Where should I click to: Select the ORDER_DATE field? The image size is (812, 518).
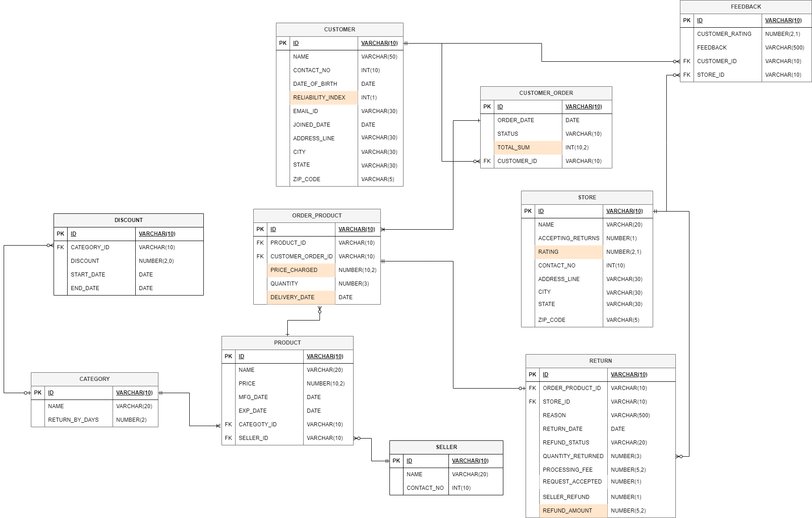(x=516, y=120)
